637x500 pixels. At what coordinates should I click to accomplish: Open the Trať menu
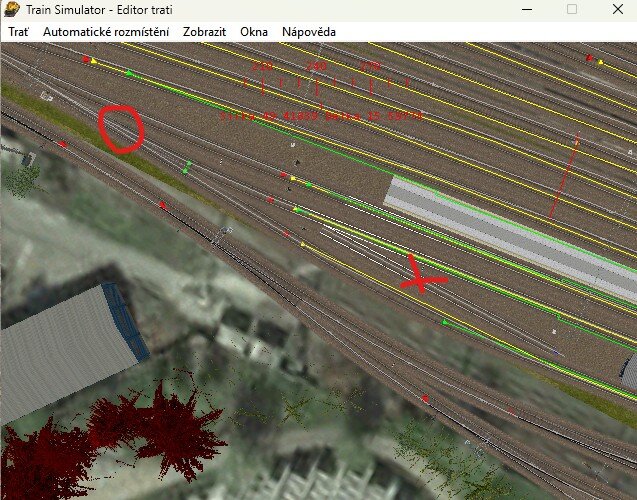pos(18,32)
